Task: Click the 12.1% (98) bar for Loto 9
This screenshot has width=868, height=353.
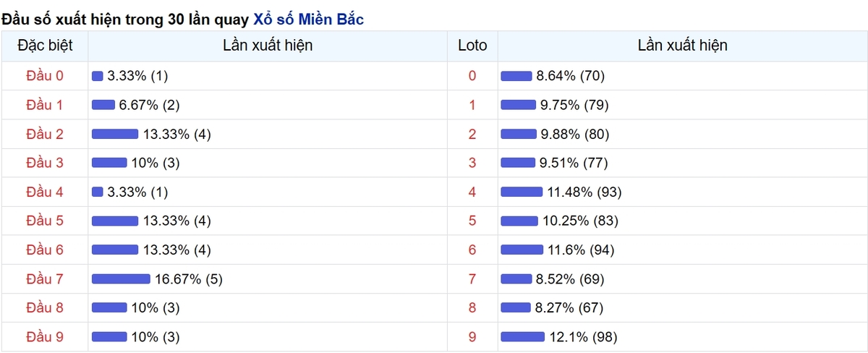Action: [x=522, y=336]
